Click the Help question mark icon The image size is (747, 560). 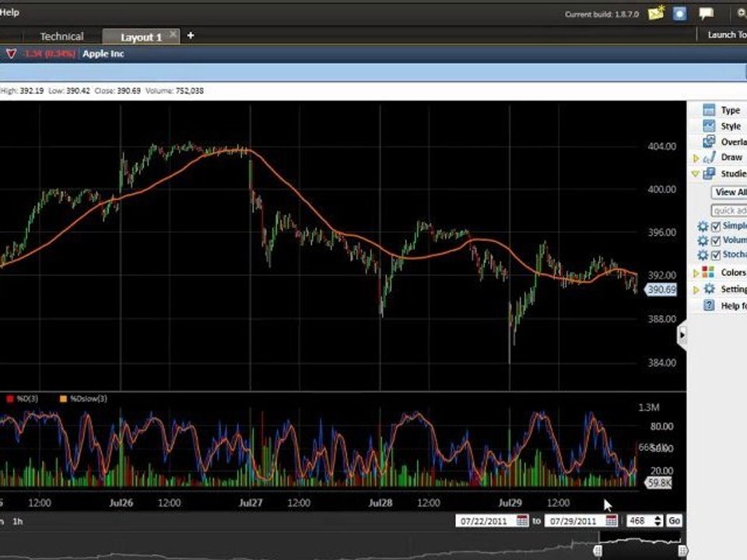point(709,305)
